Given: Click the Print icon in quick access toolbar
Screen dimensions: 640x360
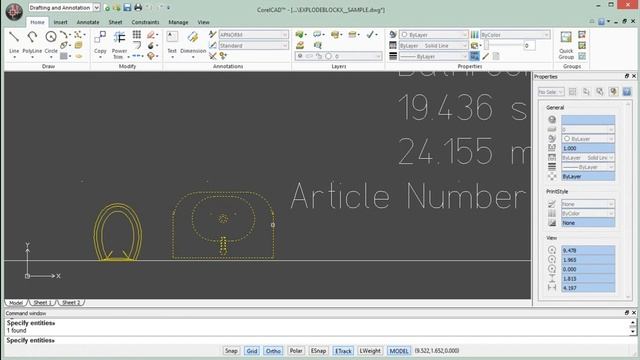Looking at the screenshot, I should pyautogui.click(x=138, y=7).
